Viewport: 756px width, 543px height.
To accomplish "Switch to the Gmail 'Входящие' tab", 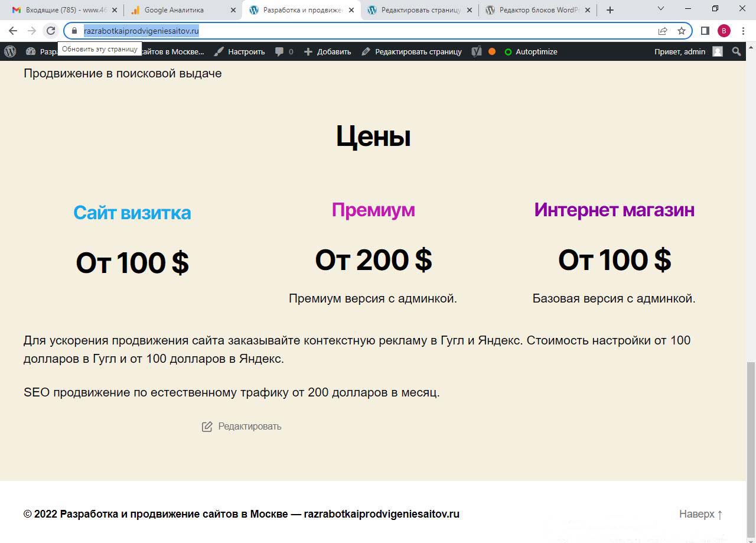I will 59,10.
